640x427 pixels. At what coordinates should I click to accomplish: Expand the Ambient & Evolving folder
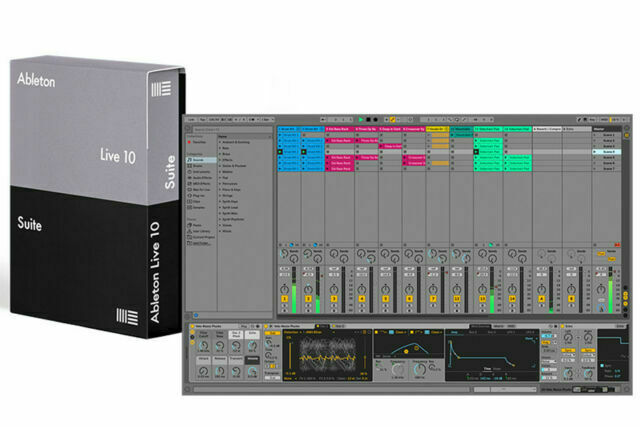click(x=220, y=142)
